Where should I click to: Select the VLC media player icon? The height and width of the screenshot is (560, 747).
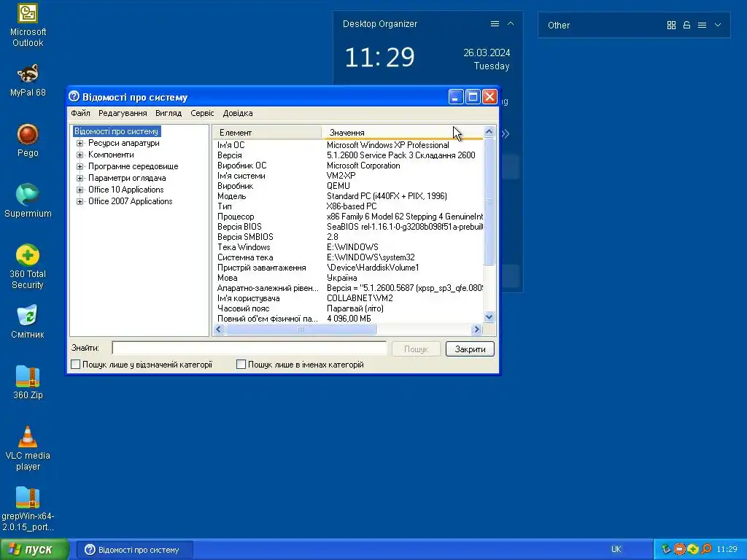[28, 448]
